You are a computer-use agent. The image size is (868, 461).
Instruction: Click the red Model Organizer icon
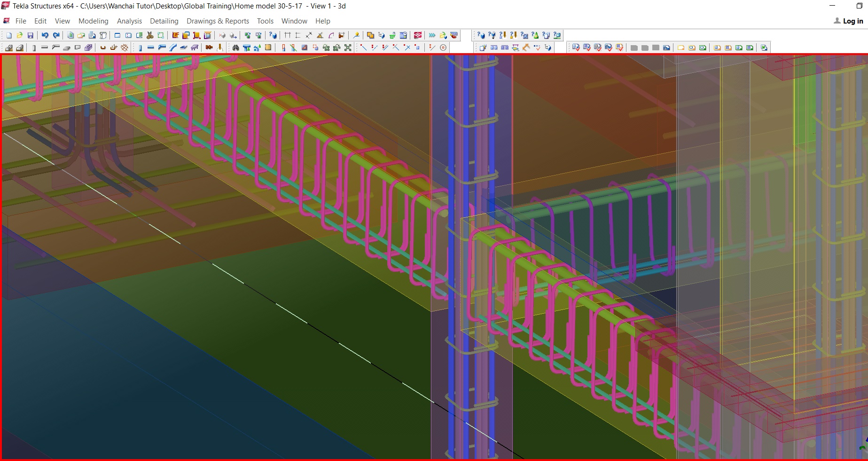(417, 35)
